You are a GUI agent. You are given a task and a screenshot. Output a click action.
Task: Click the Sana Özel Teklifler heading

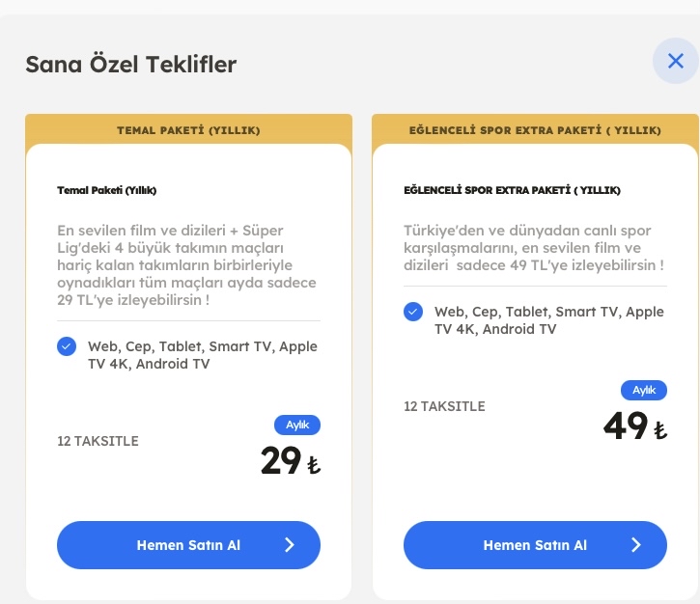[x=130, y=65]
